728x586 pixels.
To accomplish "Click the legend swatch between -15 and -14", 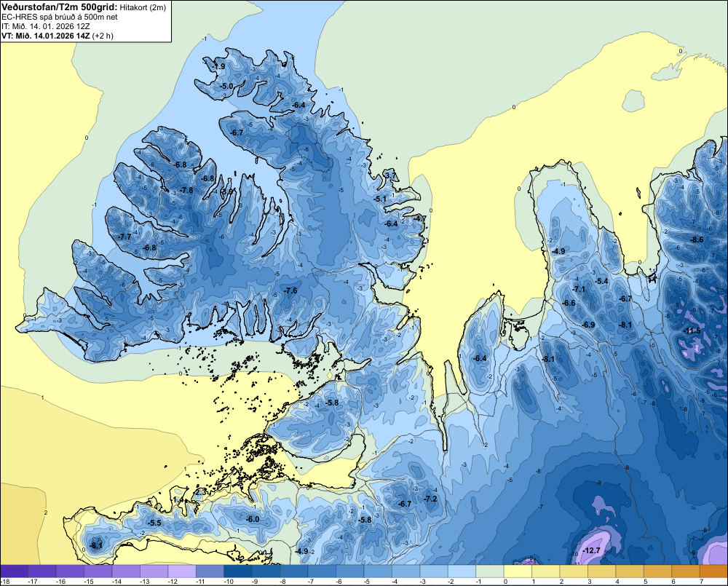I will click(98, 571).
